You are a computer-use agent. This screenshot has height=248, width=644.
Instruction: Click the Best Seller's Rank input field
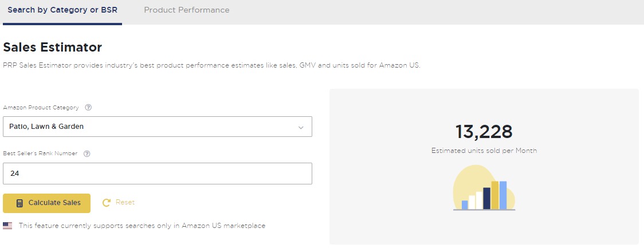point(157,174)
